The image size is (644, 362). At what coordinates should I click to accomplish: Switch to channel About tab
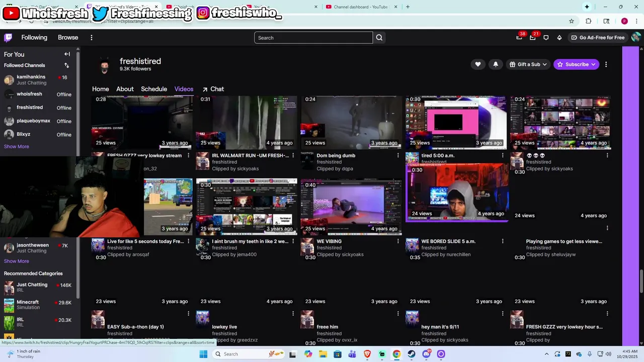coord(125,89)
